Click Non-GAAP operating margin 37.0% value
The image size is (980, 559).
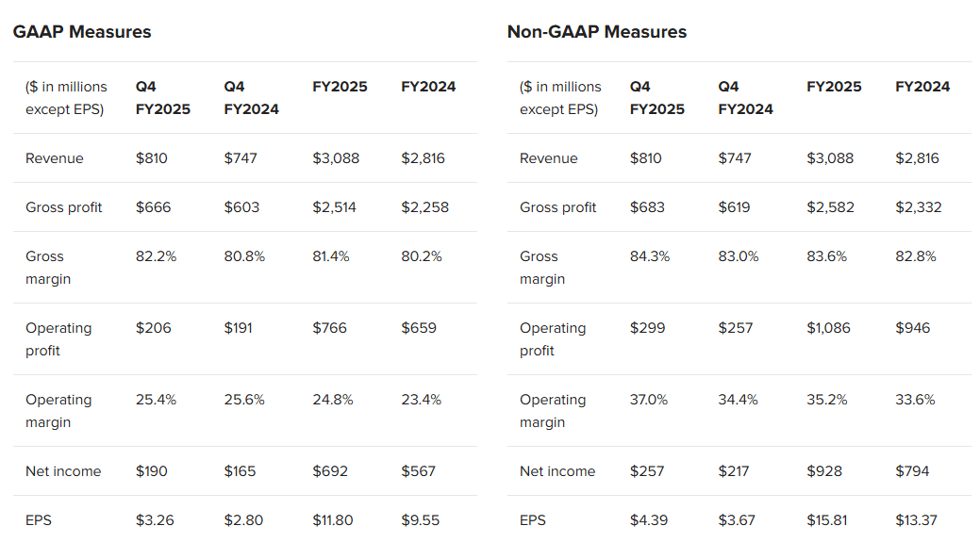click(x=649, y=400)
